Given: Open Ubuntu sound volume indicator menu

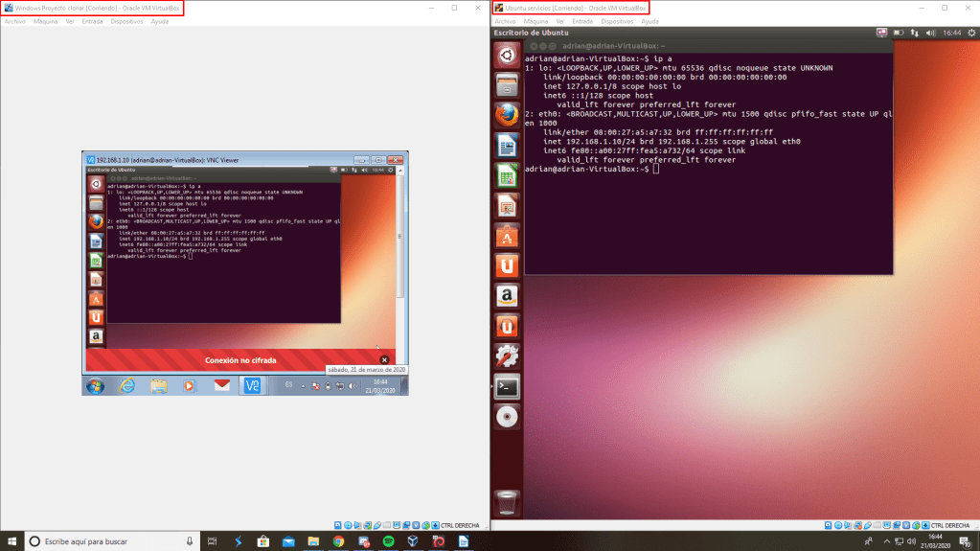Looking at the screenshot, I should point(929,33).
